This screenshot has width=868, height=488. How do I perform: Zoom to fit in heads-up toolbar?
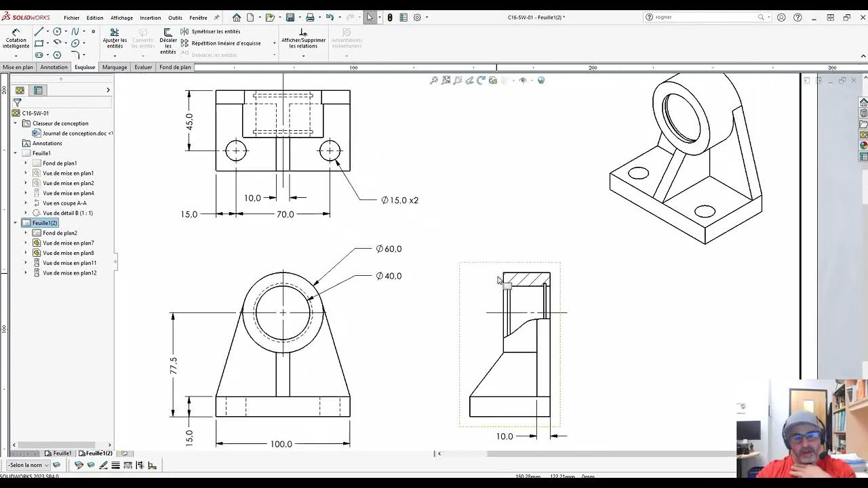click(x=434, y=80)
